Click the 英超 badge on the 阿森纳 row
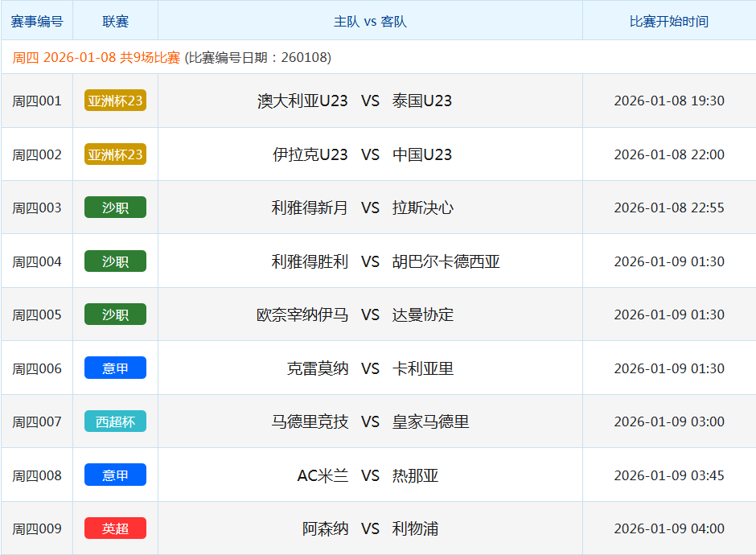This screenshot has height=555, width=756. pos(115,528)
